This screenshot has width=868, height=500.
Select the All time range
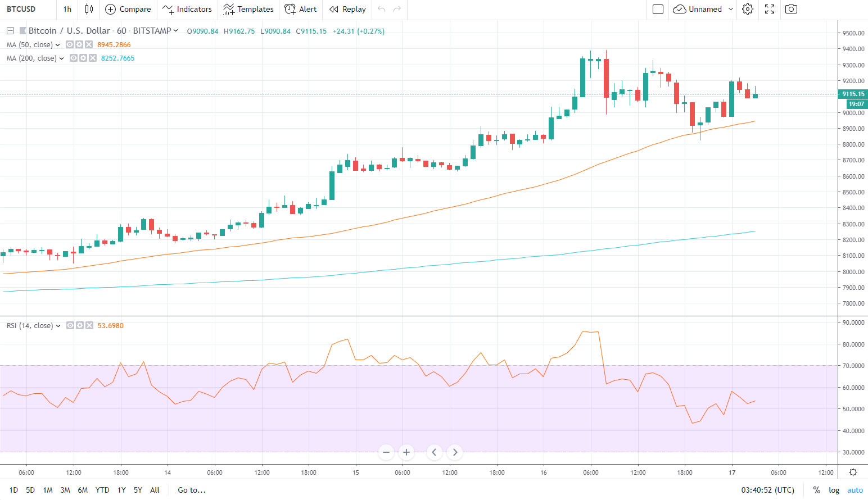point(155,490)
